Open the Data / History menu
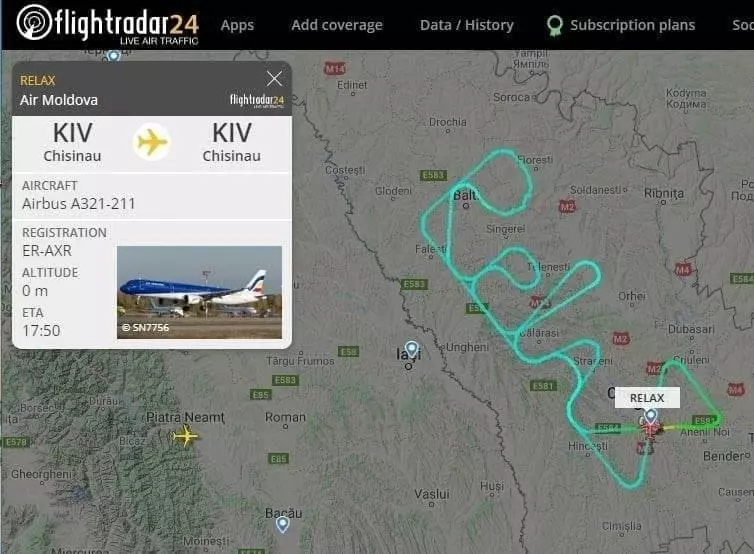Viewport: 754px width, 554px height. click(466, 25)
